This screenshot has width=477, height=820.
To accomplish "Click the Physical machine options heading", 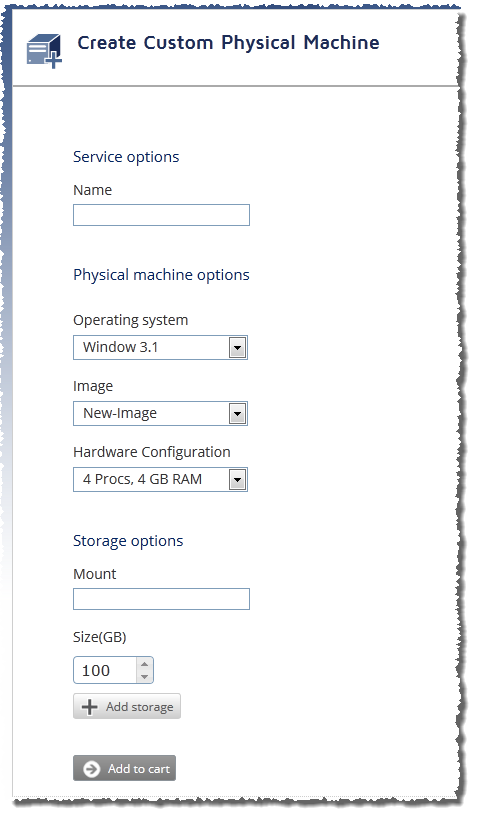I will click(x=161, y=275).
